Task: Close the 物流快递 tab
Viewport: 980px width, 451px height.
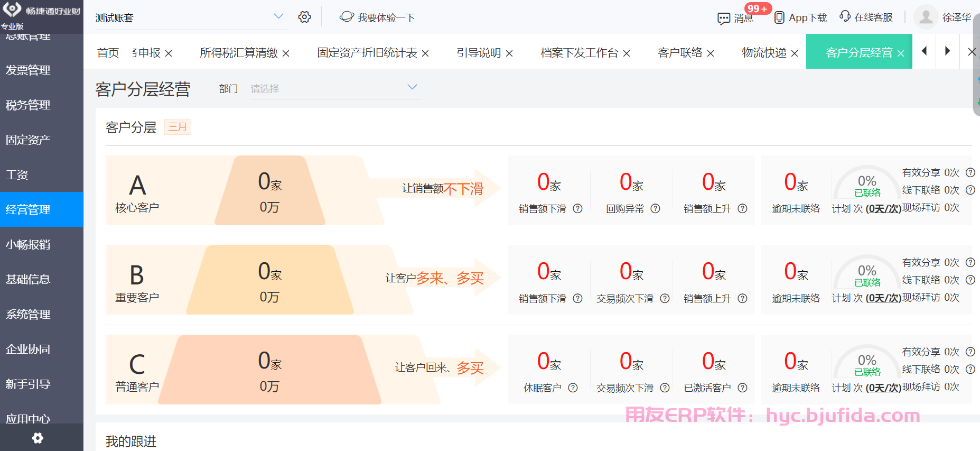Action: [795, 53]
